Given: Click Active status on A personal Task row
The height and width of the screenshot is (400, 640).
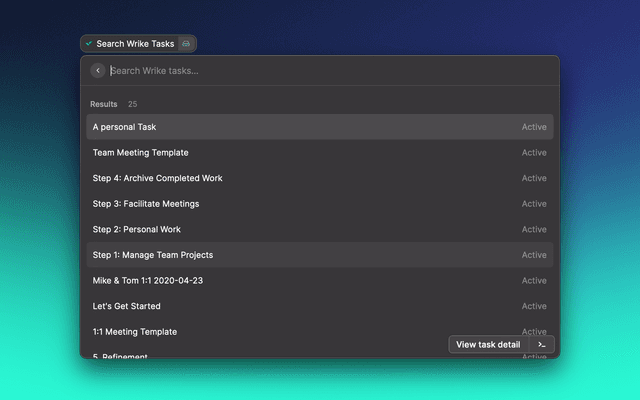Looking at the screenshot, I should tap(534, 127).
